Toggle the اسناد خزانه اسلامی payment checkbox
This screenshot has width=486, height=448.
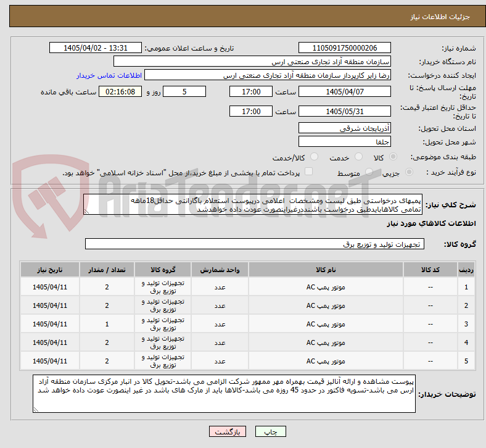[309, 172]
